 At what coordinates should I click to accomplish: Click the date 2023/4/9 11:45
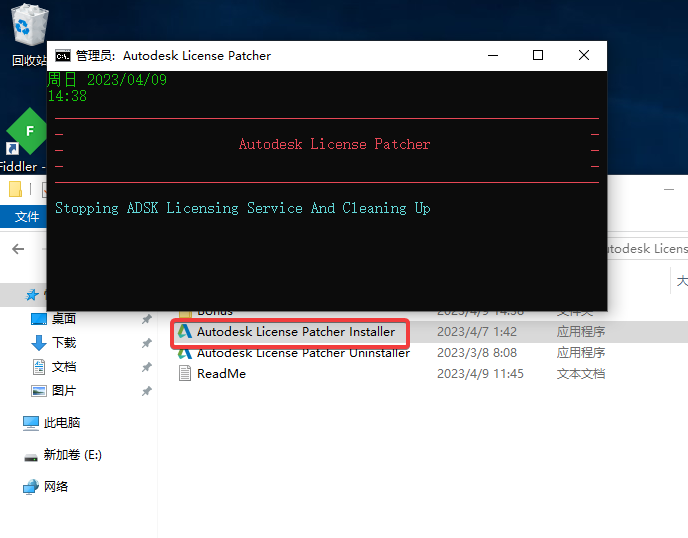pos(480,374)
